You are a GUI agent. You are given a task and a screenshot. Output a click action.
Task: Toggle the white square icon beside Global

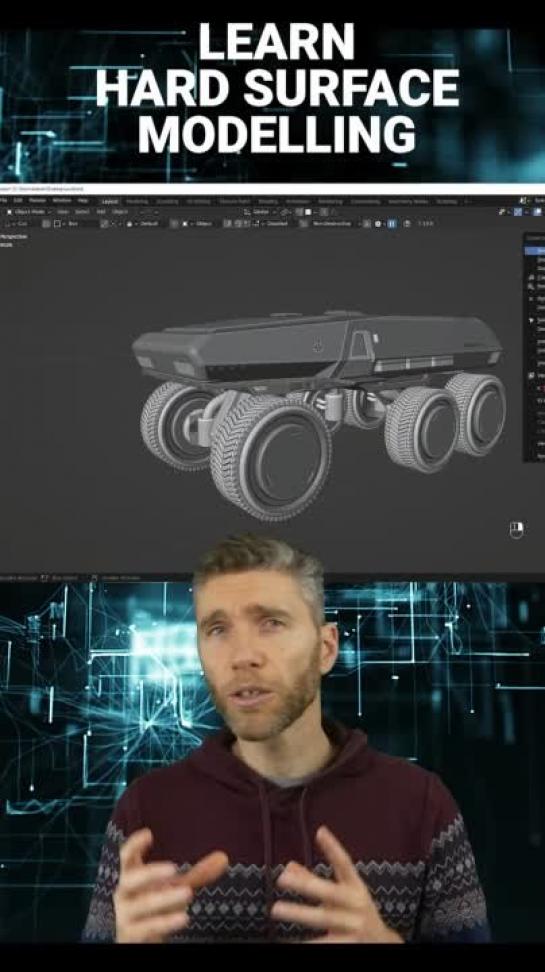point(308,212)
